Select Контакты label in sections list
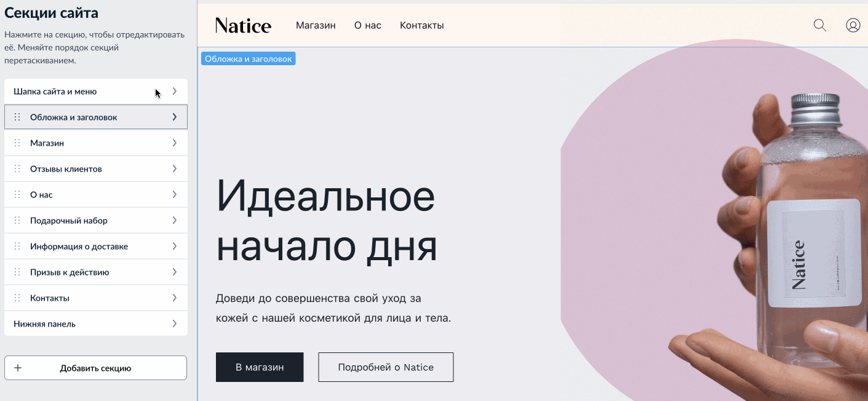This screenshot has height=401, width=868. click(50, 298)
